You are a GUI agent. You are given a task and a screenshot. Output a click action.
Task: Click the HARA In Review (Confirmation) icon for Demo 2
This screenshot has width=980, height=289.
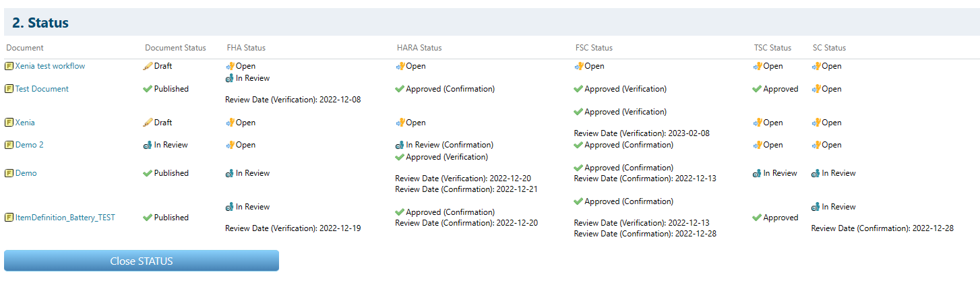tap(400, 145)
